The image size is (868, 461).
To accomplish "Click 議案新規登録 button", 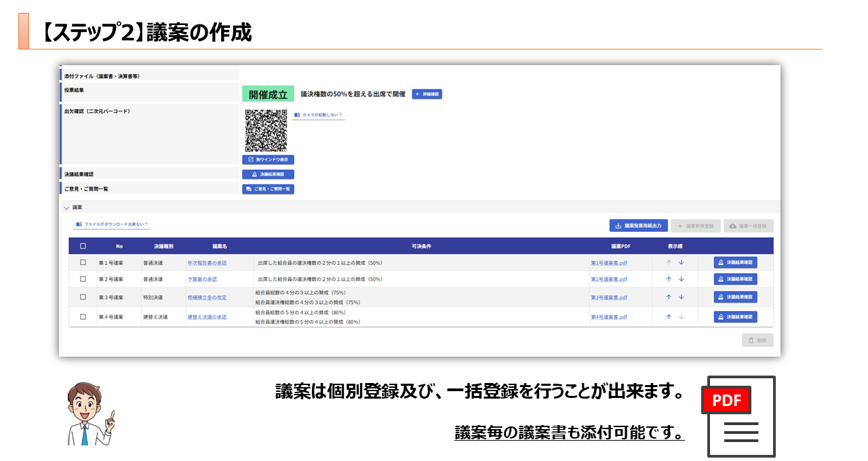I will tap(696, 226).
